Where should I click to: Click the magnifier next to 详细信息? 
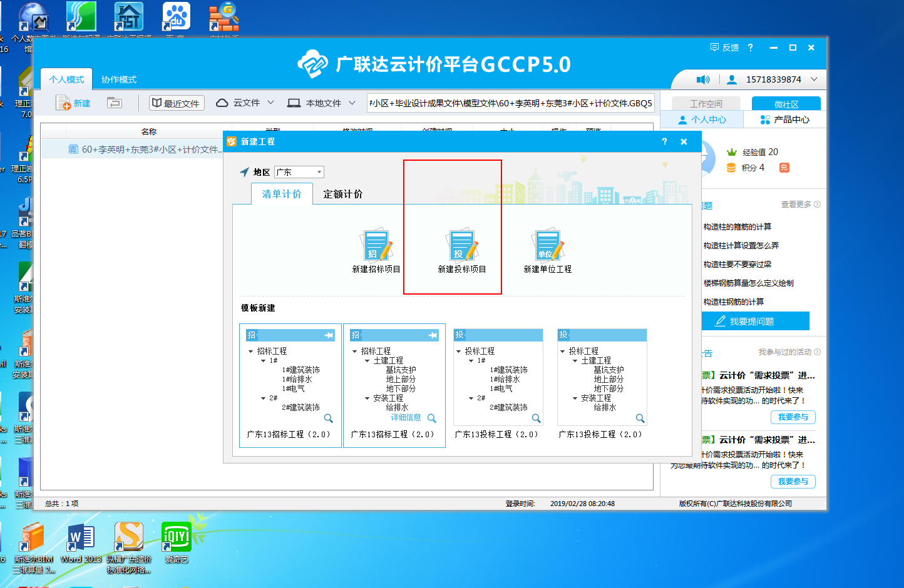click(x=432, y=418)
